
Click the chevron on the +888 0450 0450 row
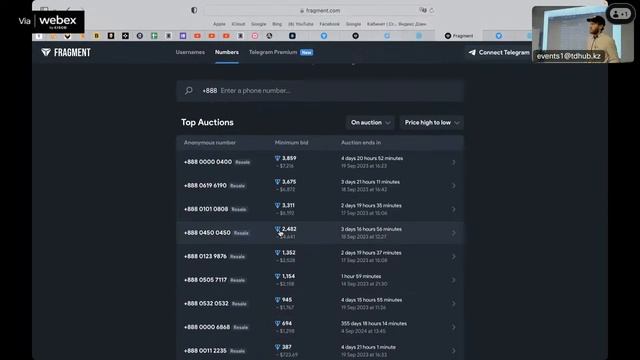(x=453, y=233)
